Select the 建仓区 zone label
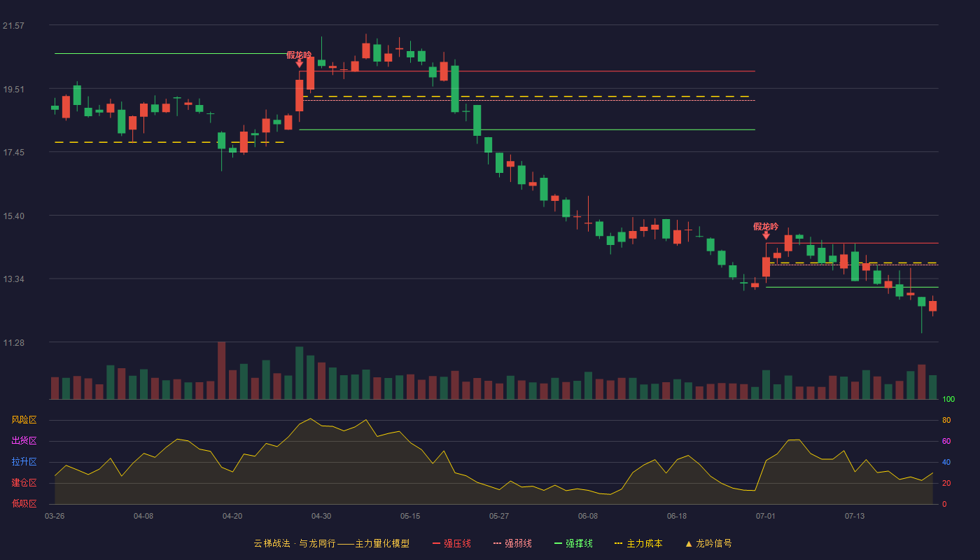Screen dimensions: 980x560 [24, 483]
